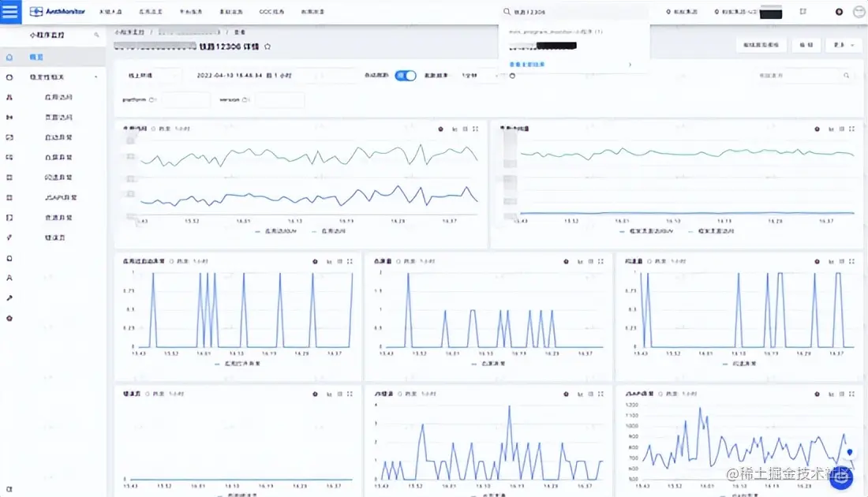Click the search icon beside 小程序监控 panel title
868x497 pixels.
click(x=95, y=35)
